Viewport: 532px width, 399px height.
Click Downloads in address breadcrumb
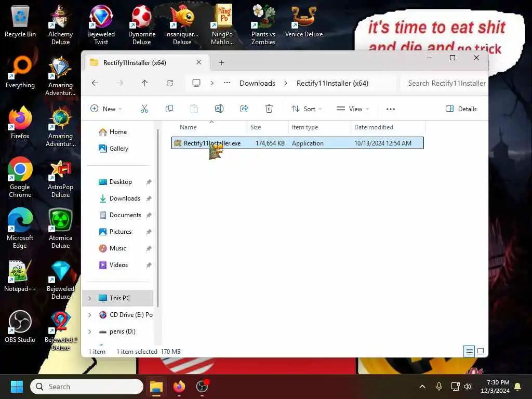[x=257, y=83]
